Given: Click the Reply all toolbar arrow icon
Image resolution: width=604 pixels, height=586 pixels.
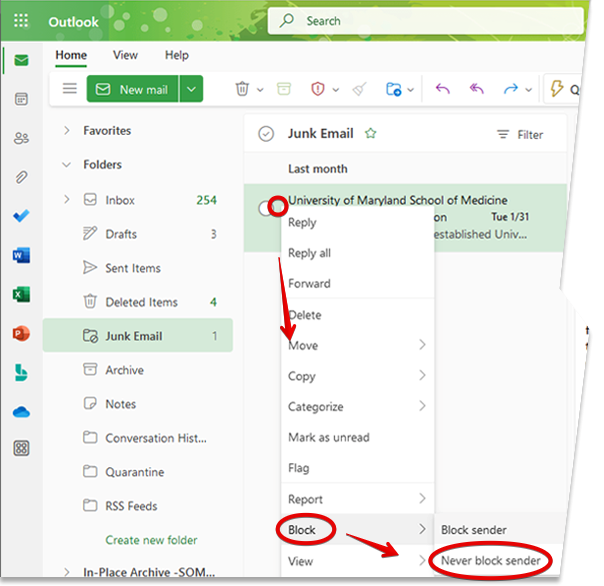Looking at the screenshot, I should (x=477, y=89).
